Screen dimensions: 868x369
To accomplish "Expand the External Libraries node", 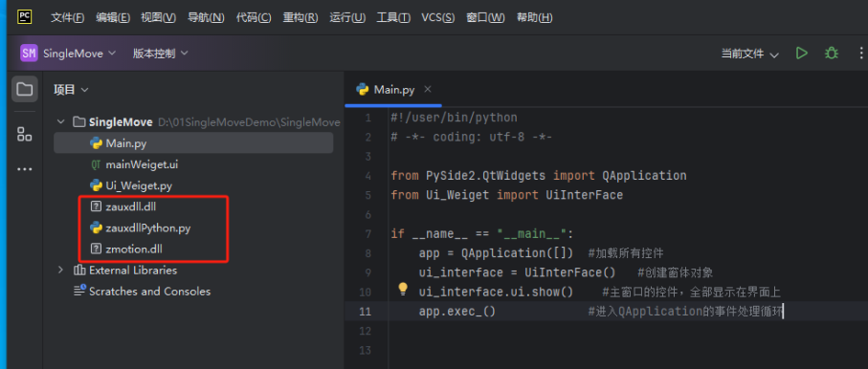I will coord(61,270).
